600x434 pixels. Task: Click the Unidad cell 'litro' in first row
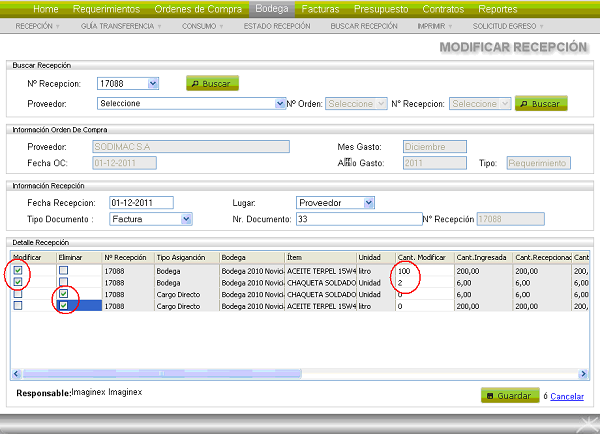coord(376,271)
